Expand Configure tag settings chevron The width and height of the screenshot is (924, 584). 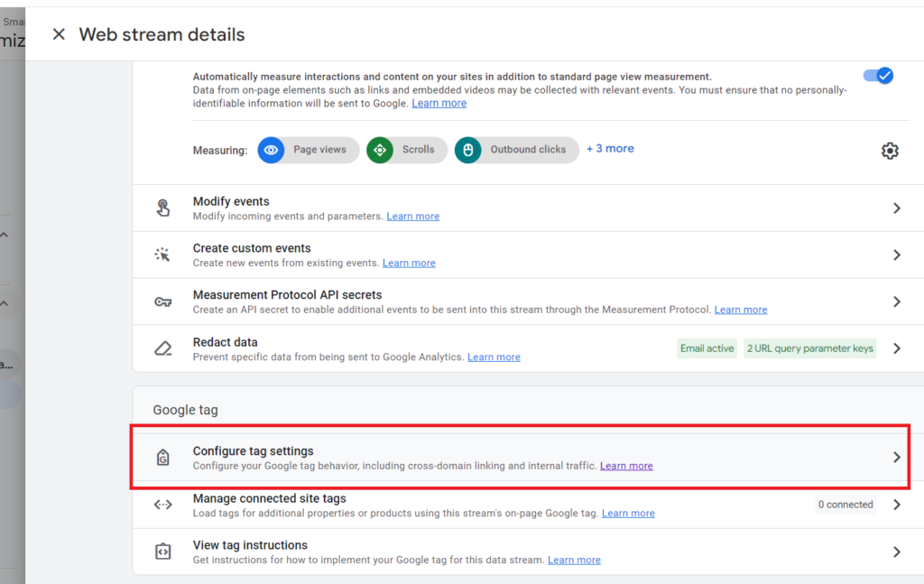click(896, 458)
